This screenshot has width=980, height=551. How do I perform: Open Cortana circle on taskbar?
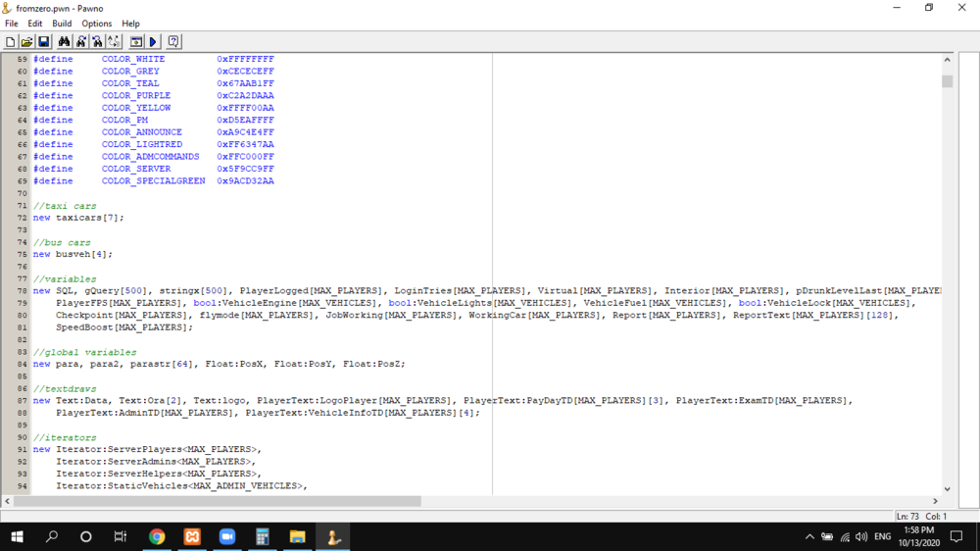pyautogui.click(x=86, y=536)
